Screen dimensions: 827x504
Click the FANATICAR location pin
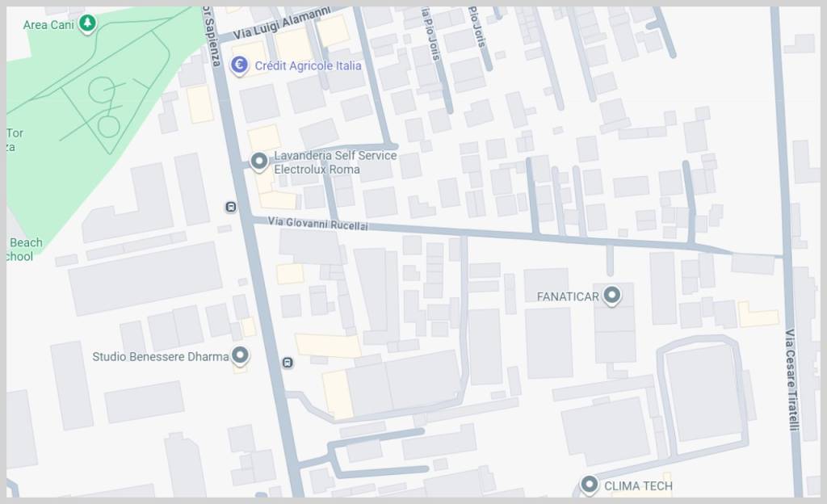point(612,296)
